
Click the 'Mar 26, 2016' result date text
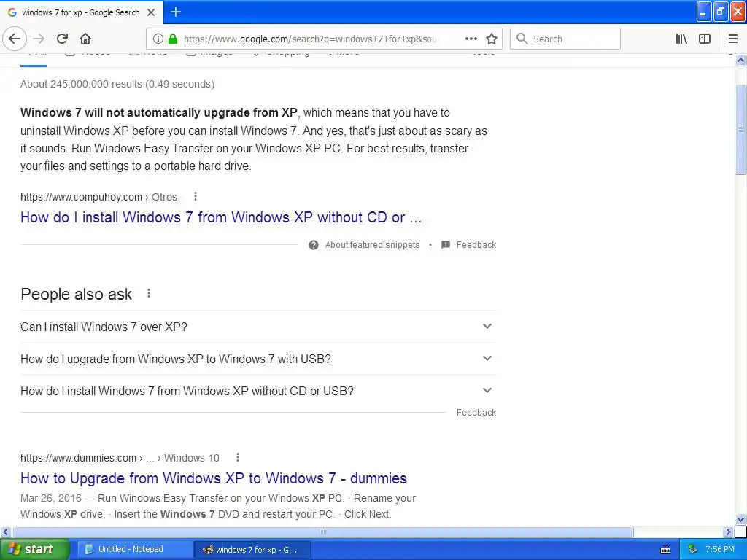point(51,498)
